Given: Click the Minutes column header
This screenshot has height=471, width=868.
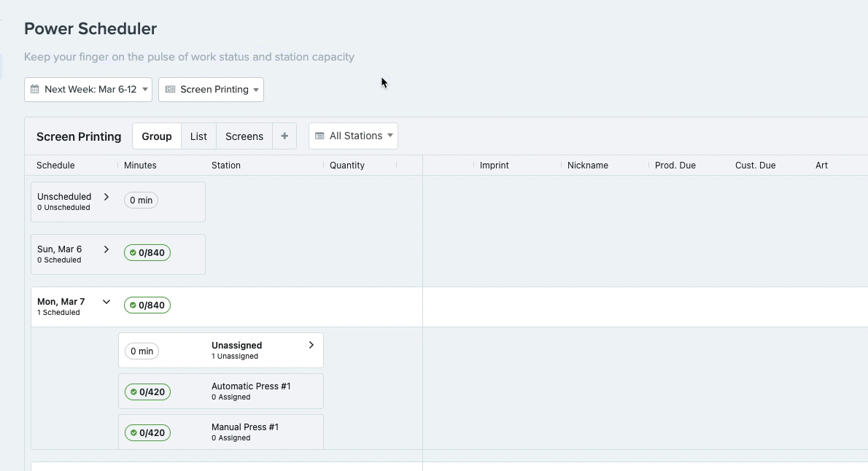Looking at the screenshot, I should (140, 166).
